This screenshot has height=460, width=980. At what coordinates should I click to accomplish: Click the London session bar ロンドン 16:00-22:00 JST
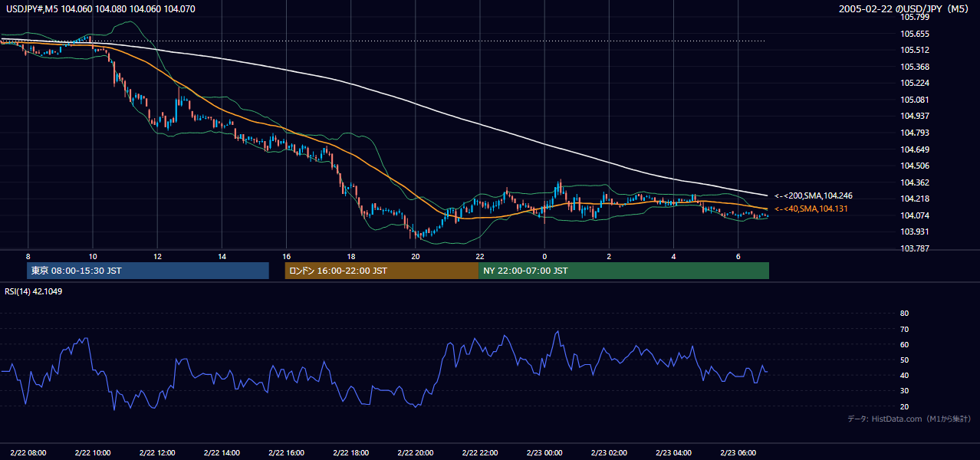(x=381, y=271)
